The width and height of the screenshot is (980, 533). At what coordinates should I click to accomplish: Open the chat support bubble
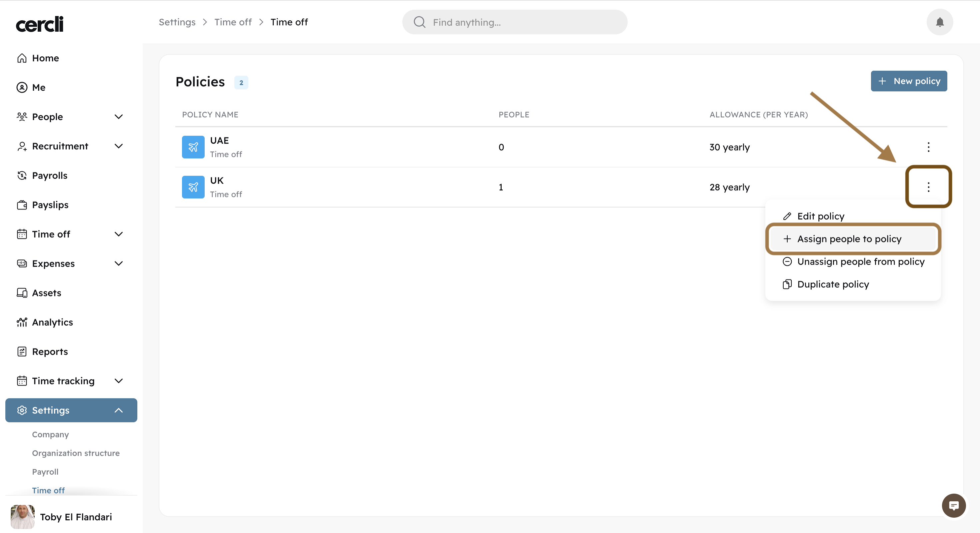pos(953,506)
